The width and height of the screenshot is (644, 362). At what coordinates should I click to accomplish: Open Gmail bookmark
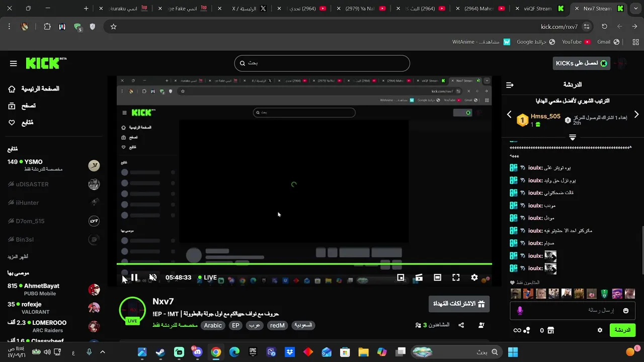[x=608, y=42]
